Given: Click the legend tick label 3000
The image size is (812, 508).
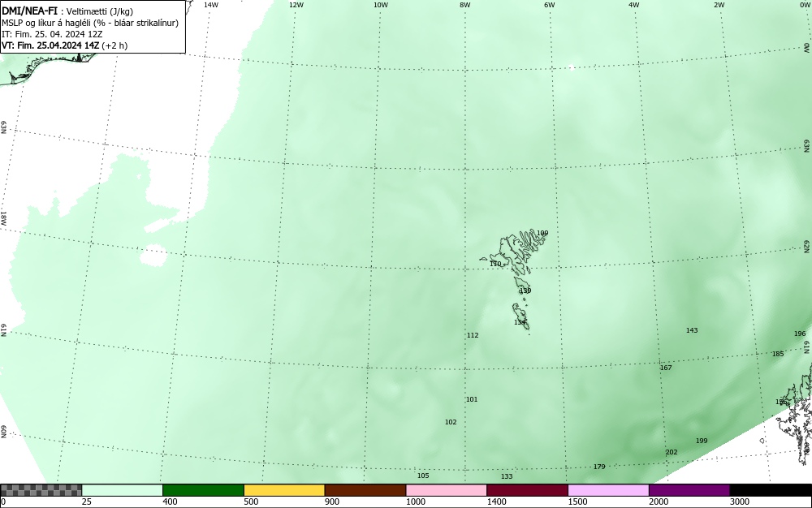Looking at the screenshot, I should (740, 502).
